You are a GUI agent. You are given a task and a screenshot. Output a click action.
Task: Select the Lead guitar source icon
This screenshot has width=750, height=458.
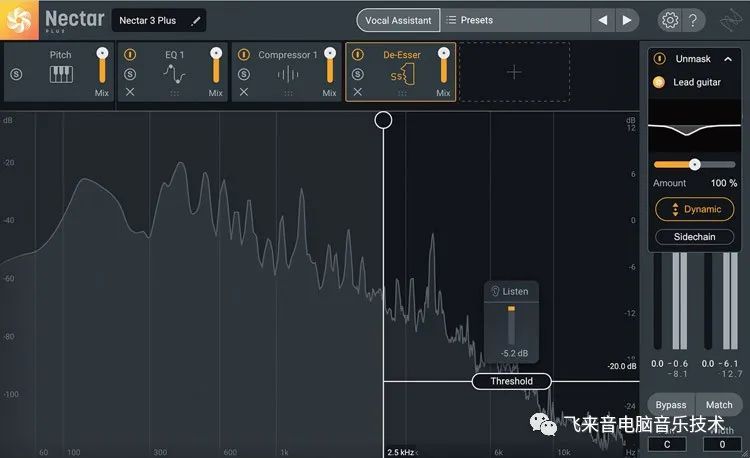(659, 82)
